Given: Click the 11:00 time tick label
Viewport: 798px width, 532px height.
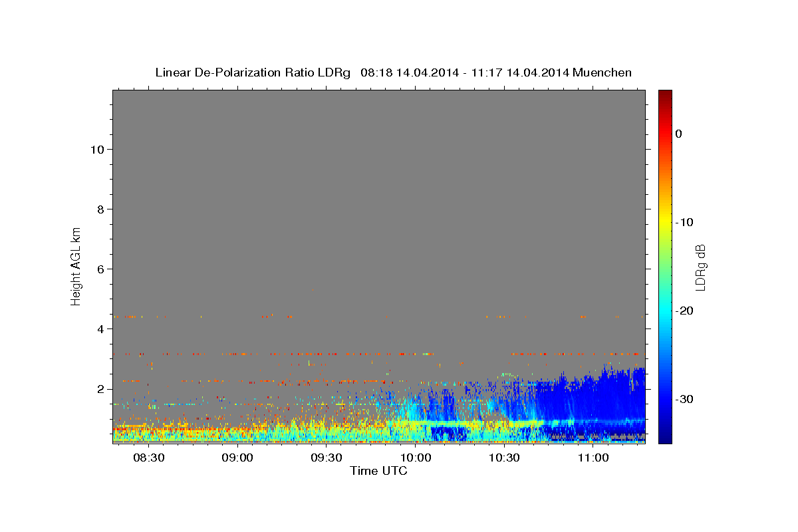Looking at the screenshot, I should click(593, 458).
